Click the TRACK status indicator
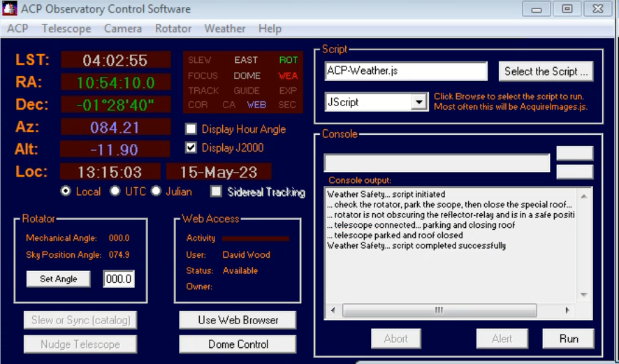This screenshot has width=619, height=364. pos(203,90)
